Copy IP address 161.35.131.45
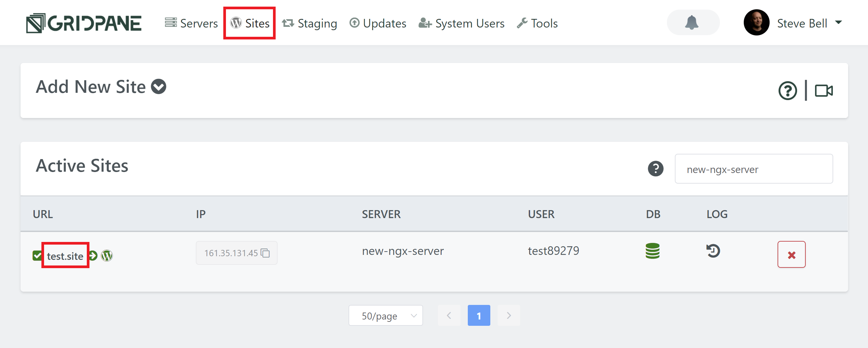This screenshot has width=868, height=348. click(x=265, y=253)
